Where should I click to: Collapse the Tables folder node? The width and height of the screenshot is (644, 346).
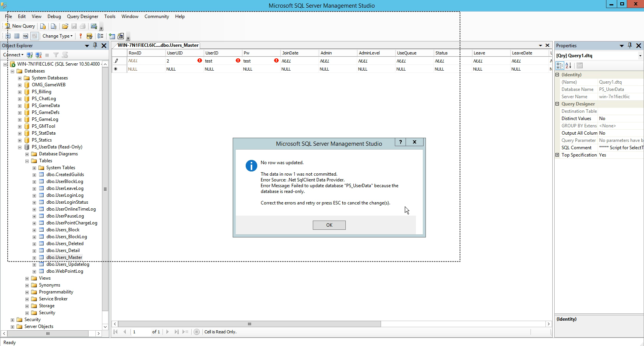[x=27, y=161]
